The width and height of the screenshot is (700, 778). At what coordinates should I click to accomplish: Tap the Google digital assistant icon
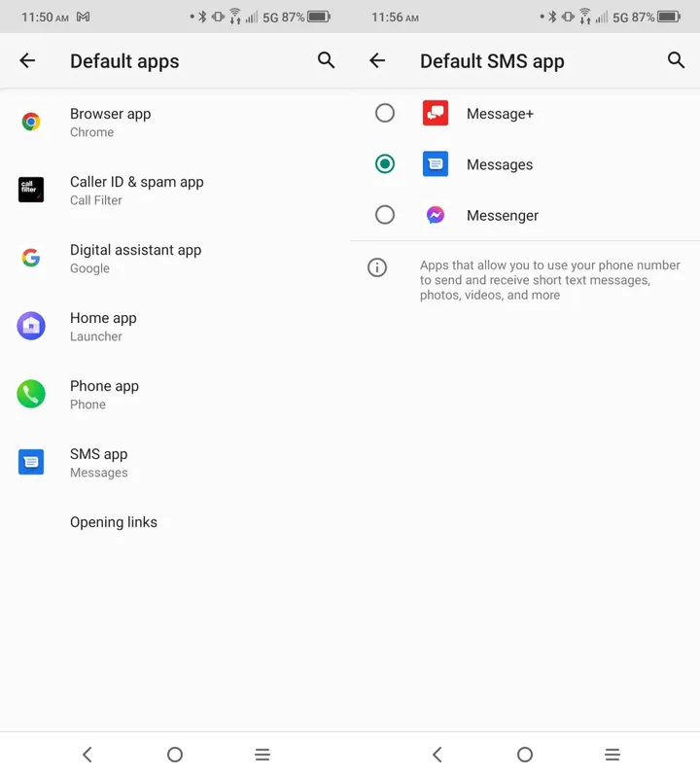(x=31, y=258)
